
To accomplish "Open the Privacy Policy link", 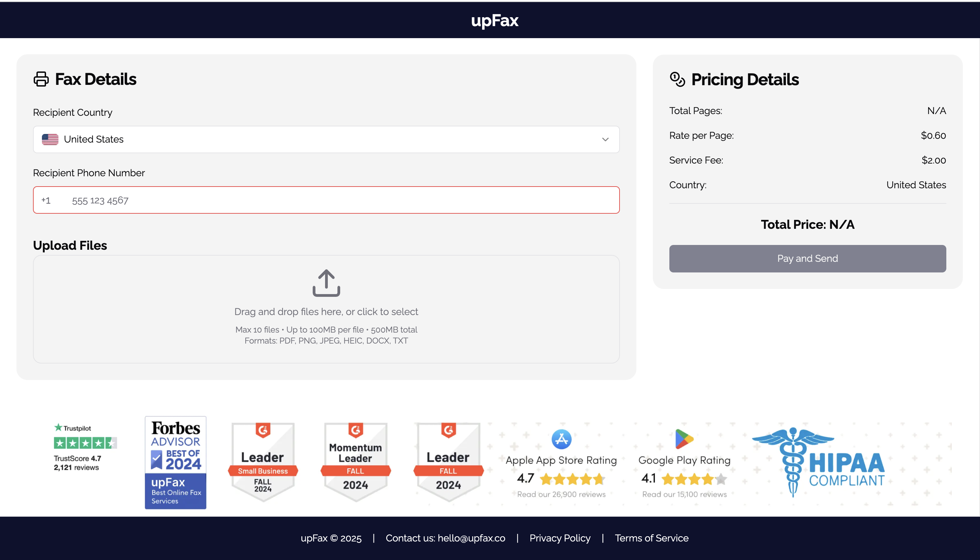I will [560, 538].
